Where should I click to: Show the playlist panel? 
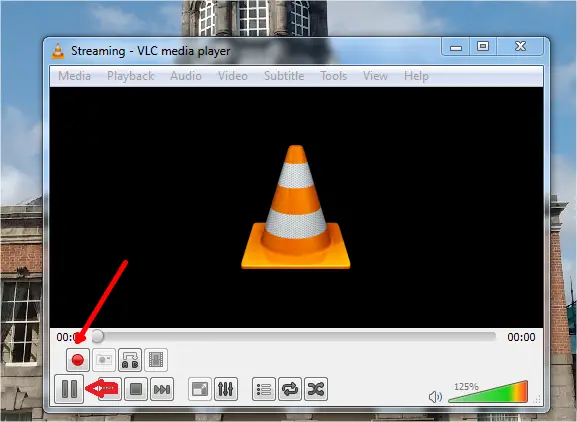tap(264, 389)
